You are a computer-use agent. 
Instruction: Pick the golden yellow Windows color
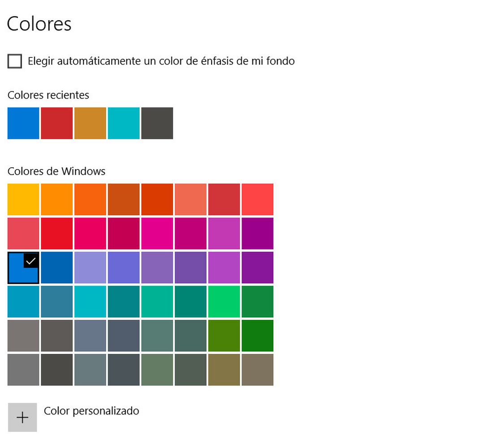23,199
